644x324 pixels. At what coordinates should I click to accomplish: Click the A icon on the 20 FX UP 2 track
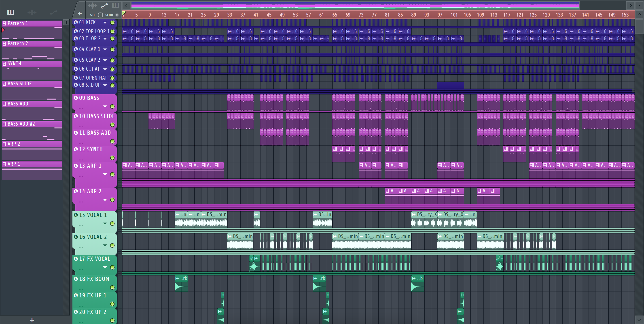pos(76,312)
